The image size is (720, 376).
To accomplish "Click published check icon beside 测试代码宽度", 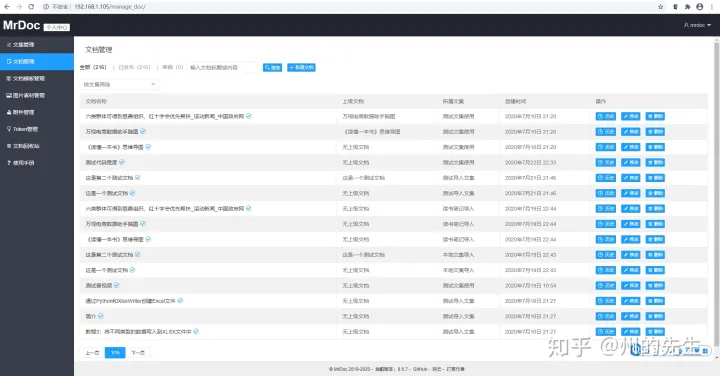I will tap(122, 162).
